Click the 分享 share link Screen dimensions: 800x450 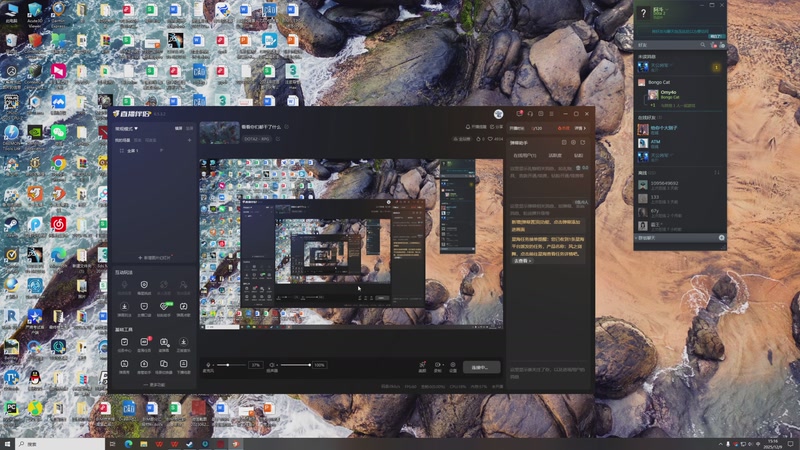coord(496,127)
